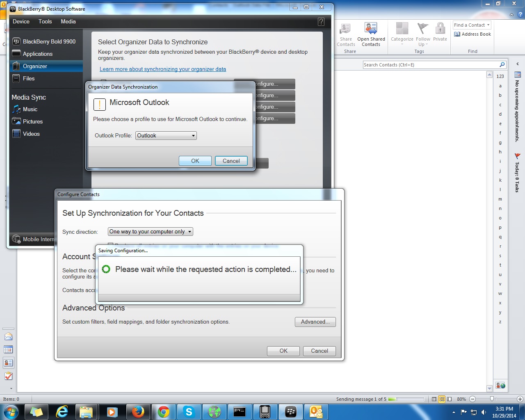Image resolution: width=525 pixels, height=420 pixels.
Task: Click Cancel in Configure Contacts dialog
Action: point(320,351)
